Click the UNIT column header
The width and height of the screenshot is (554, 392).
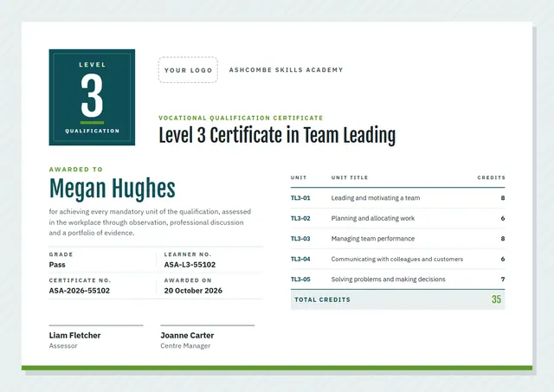pos(299,177)
